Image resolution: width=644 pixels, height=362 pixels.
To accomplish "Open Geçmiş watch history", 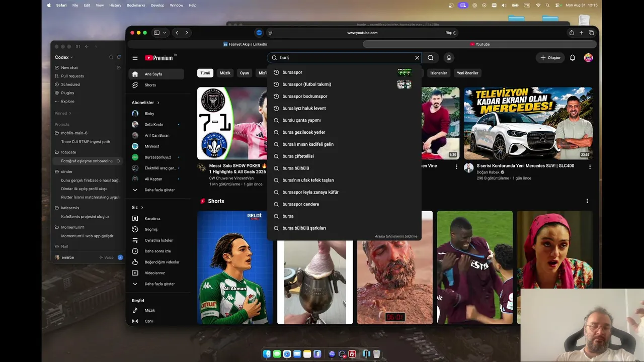I will coord(156,229).
